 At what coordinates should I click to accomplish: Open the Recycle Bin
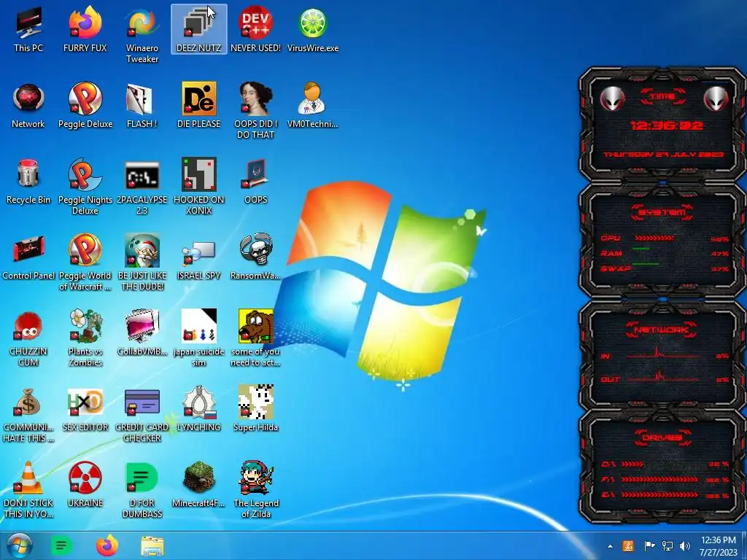pos(28,181)
